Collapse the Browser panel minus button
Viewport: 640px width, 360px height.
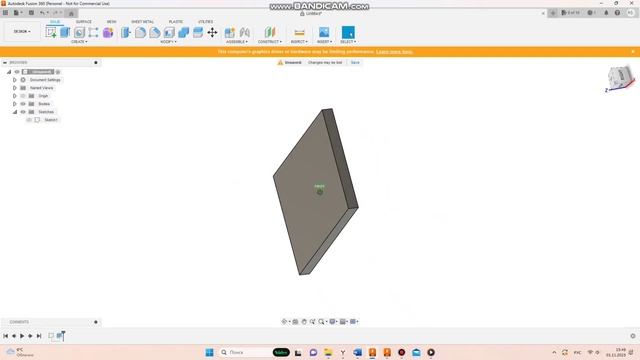(5, 62)
